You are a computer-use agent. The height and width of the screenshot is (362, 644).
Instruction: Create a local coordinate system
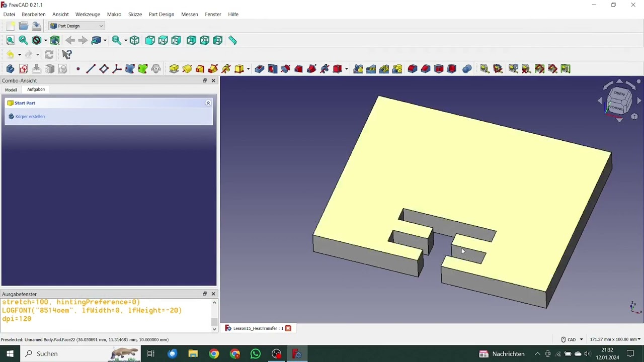(117, 69)
